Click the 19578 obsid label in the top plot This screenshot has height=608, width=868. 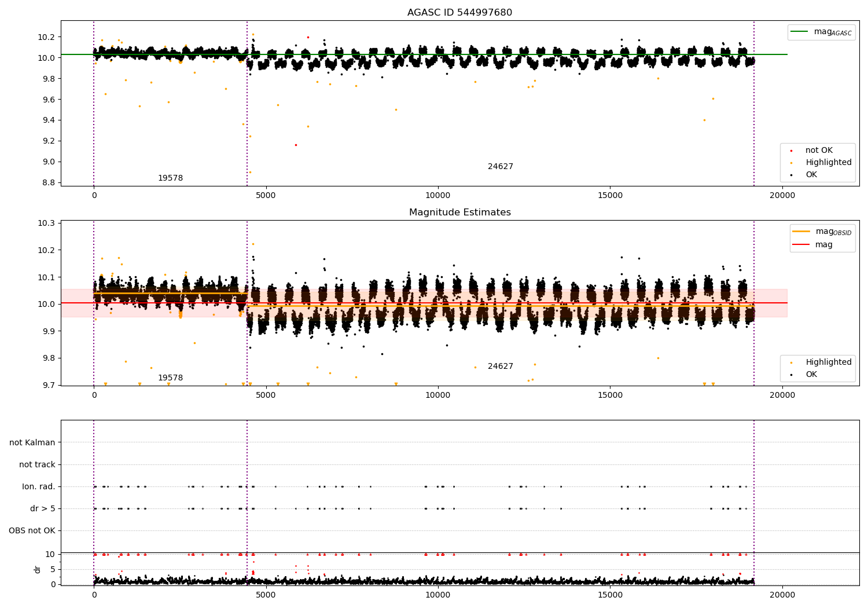170,178
